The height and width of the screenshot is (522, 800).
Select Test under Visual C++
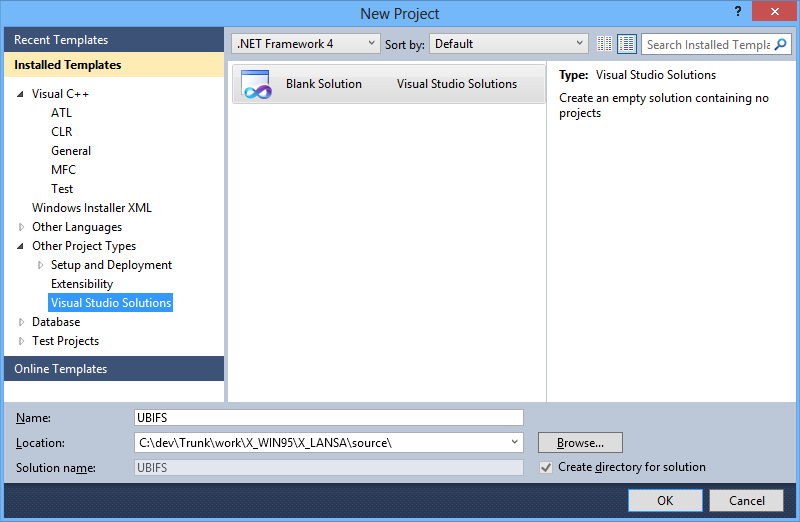pyautogui.click(x=62, y=189)
